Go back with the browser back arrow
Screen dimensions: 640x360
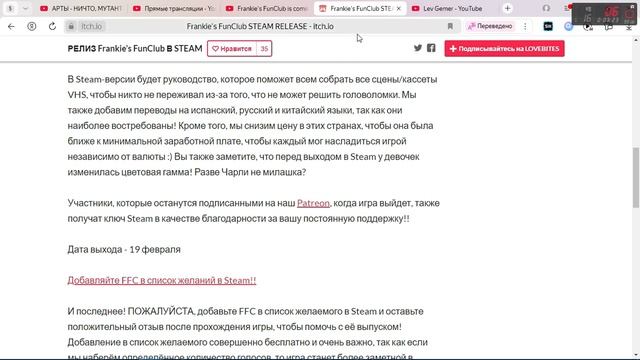pyautogui.click(x=11, y=26)
